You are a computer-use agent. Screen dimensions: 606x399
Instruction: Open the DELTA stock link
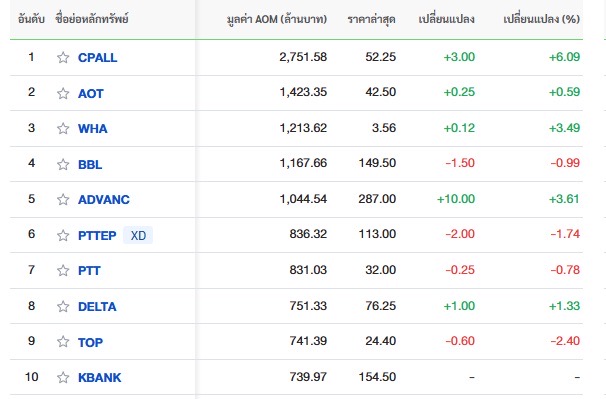coord(97,307)
